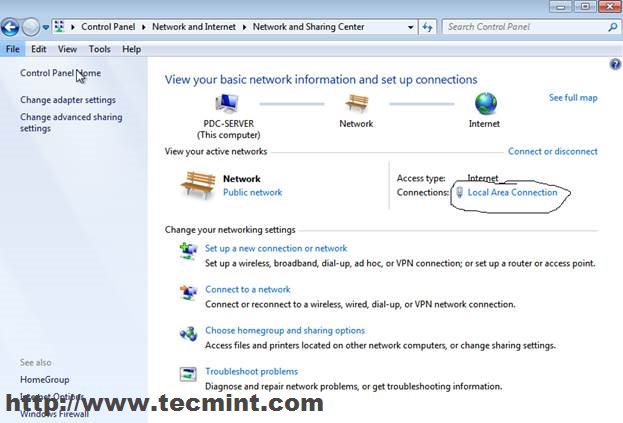Click the Connect to a network icon

(188, 292)
